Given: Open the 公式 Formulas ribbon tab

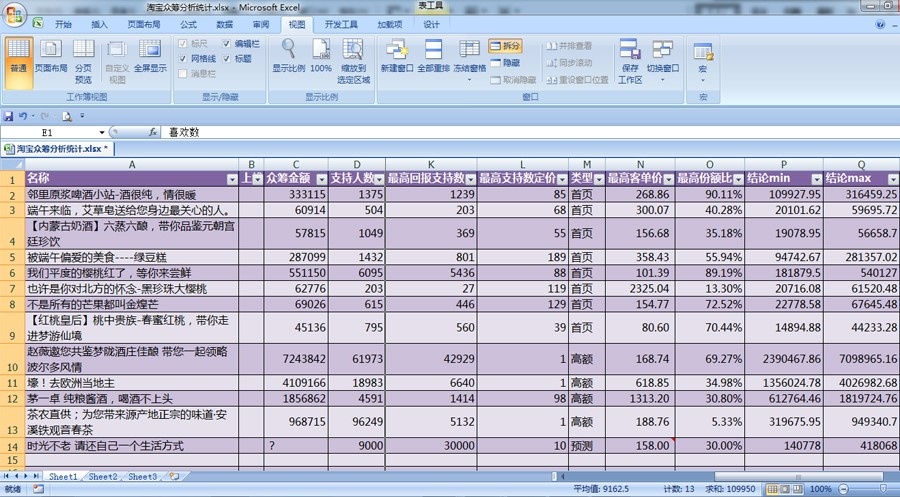Looking at the screenshot, I should coord(188,24).
